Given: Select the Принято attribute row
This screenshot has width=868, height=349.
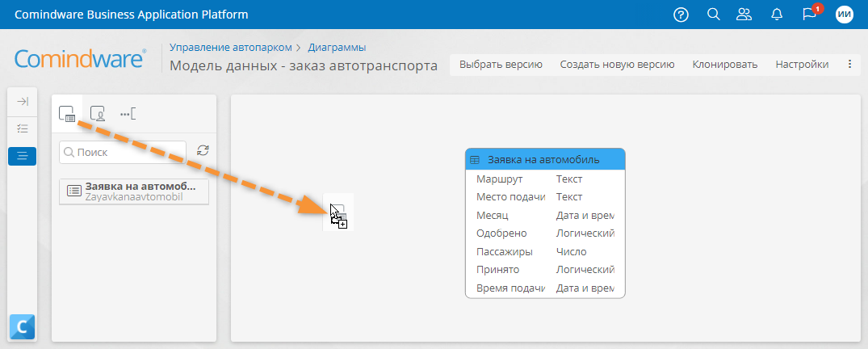Looking at the screenshot, I should 545,270.
